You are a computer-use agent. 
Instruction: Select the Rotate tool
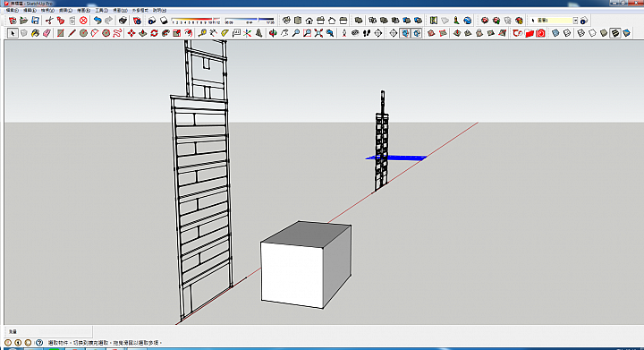(155, 33)
